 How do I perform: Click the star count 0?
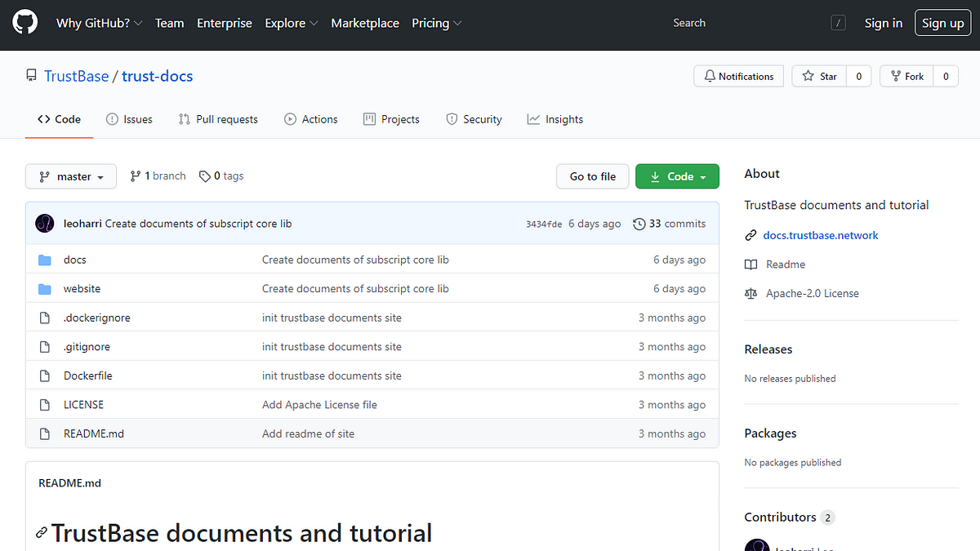(x=858, y=76)
